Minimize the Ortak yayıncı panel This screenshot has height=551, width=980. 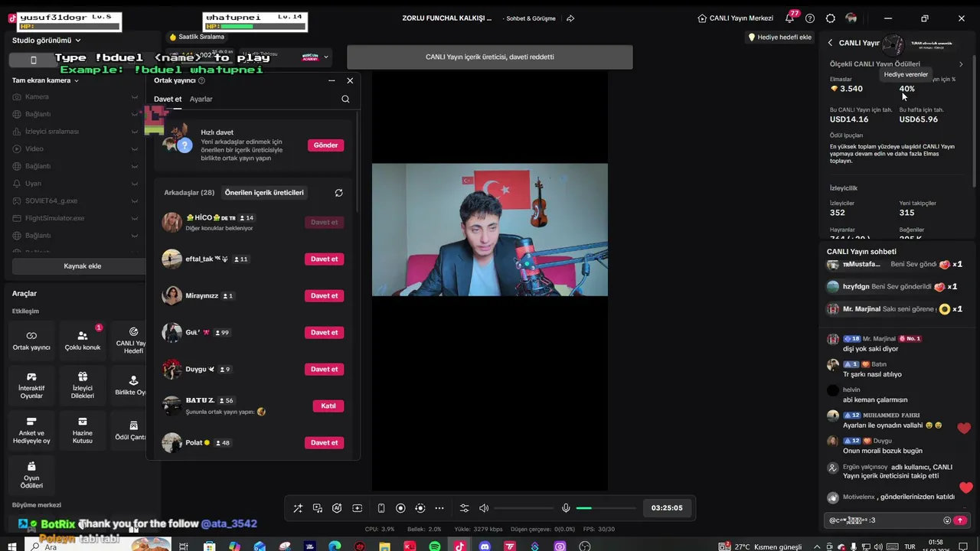coord(332,80)
